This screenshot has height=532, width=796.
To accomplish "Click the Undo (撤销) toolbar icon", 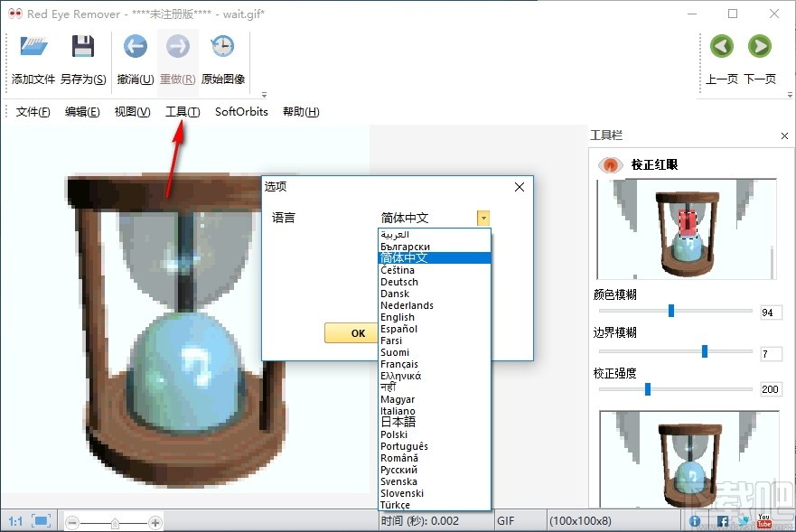I will pyautogui.click(x=134, y=46).
